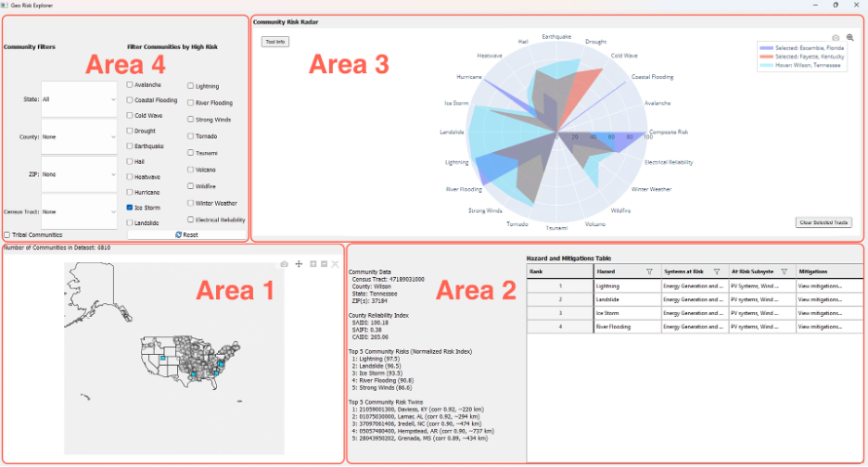Select the radar chart zoom magnifier icon
This screenshot has width=868, height=467.
849,38
